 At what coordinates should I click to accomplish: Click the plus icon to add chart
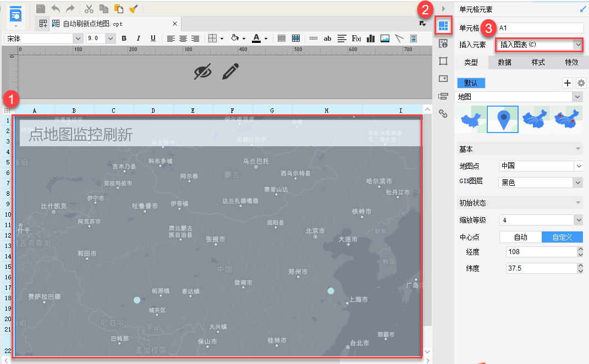[x=568, y=83]
